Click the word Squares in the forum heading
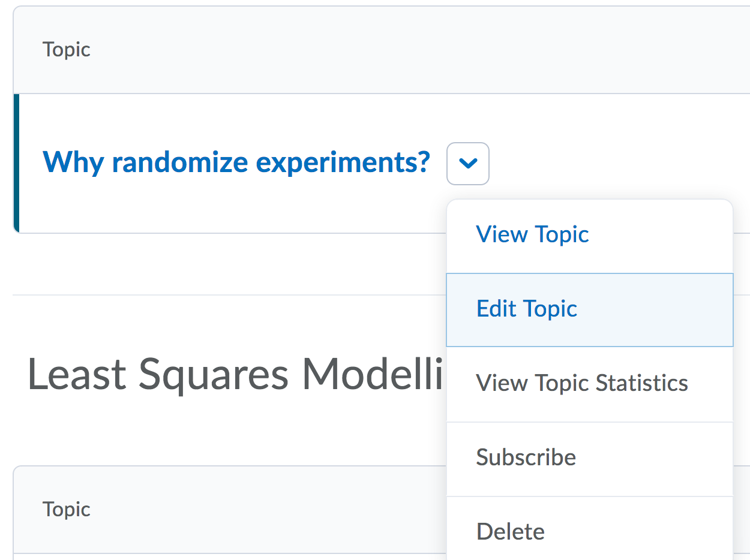The height and width of the screenshot is (560, 750). pyautogui.click(x=216, y=375)
